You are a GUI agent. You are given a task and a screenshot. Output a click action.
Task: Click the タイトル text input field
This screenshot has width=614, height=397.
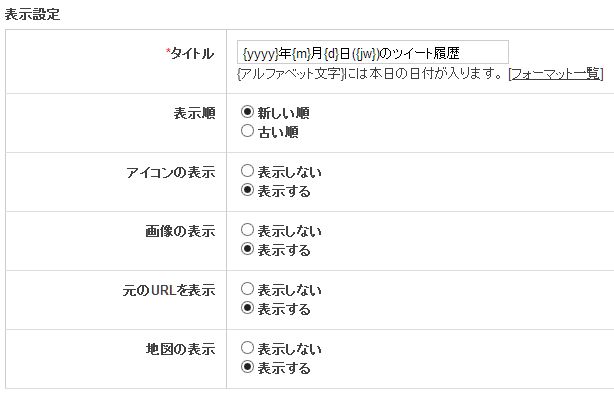pyautogui.click(x=372, y=52)
